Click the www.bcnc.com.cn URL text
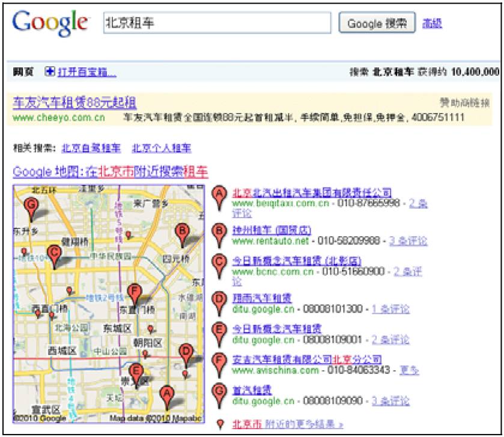Screen dimensions: 504x437 coord(273,272)
